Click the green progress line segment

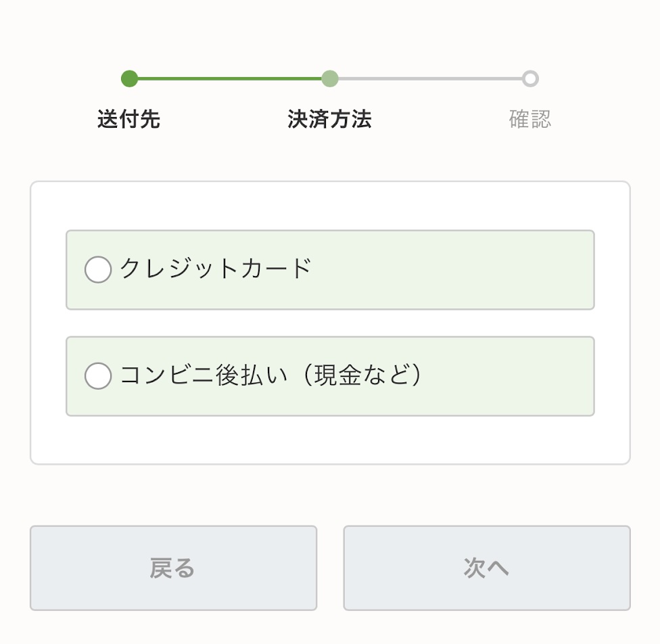tap(230, 78)
